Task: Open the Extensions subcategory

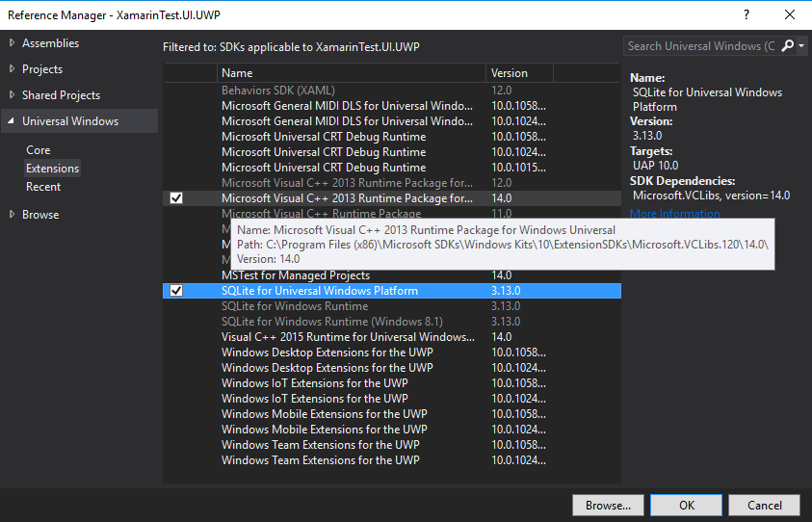Action: coord(52,169)
